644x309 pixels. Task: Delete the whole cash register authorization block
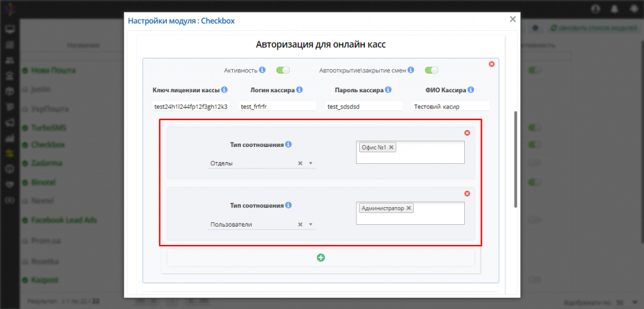492,64
